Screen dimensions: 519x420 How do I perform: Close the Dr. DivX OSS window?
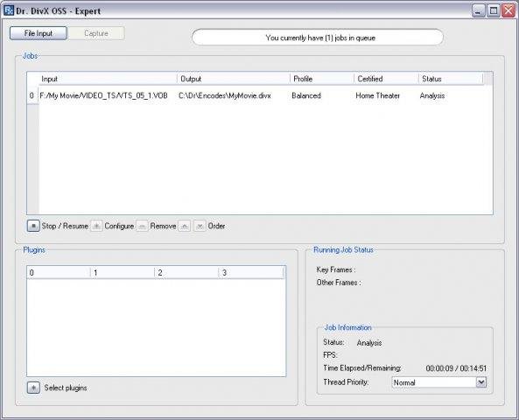point(508,10)
